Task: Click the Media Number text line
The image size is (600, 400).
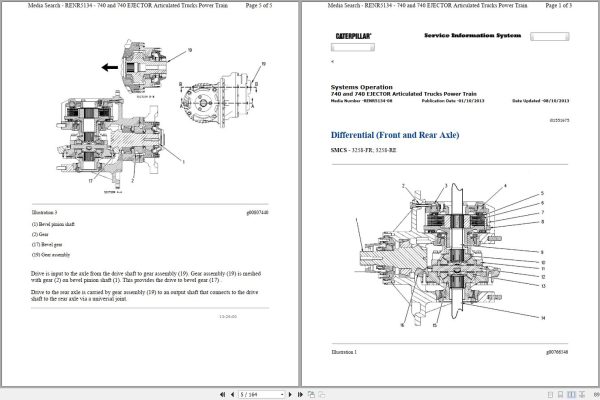Action: click(x=362, y=101)
